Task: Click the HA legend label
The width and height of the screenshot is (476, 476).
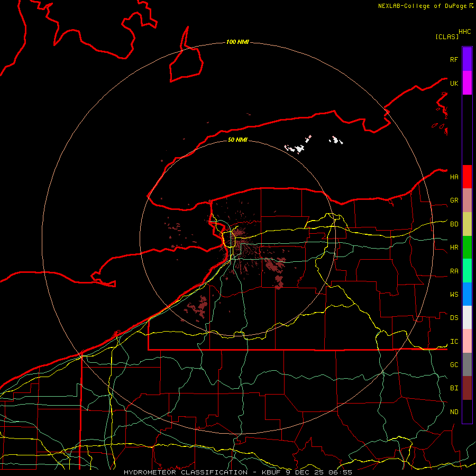Action: 454,177
